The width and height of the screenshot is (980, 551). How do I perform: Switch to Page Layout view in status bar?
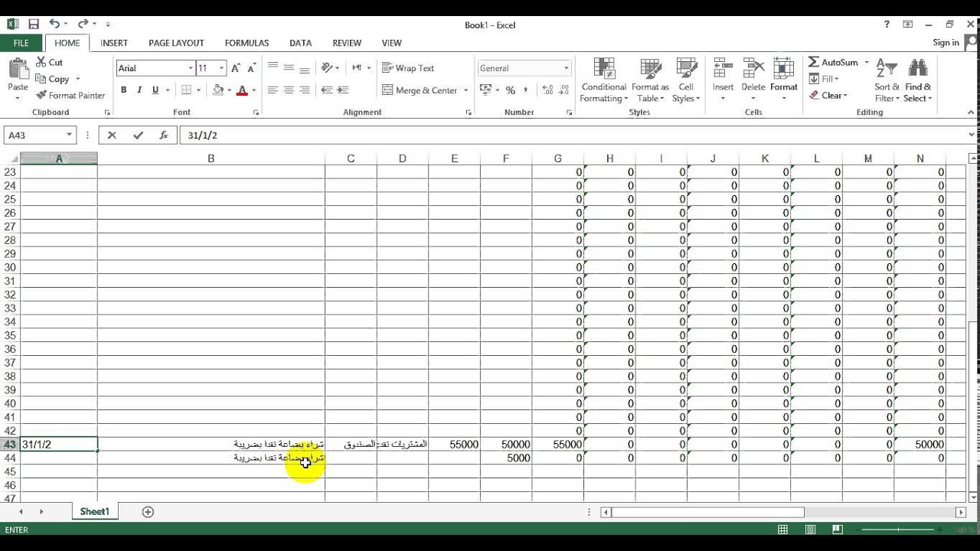tap(810, 530)
